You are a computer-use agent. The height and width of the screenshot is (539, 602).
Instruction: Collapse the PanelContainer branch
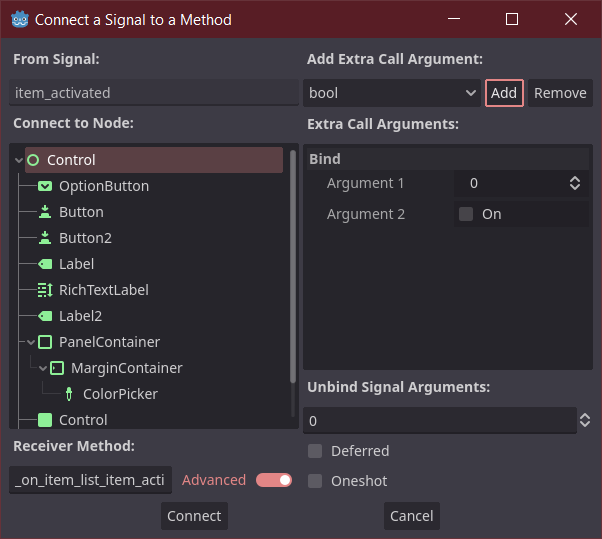[x=31, y=342]
